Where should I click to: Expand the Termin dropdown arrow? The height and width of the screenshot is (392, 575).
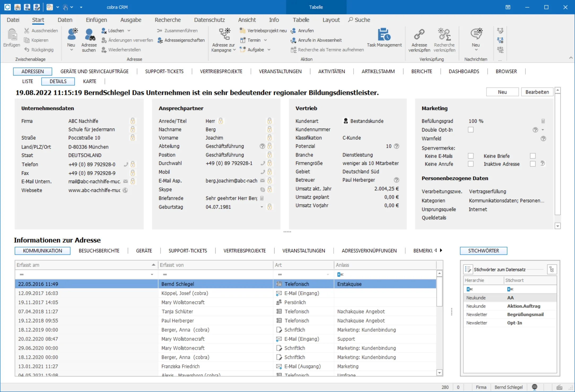point(265,40)
